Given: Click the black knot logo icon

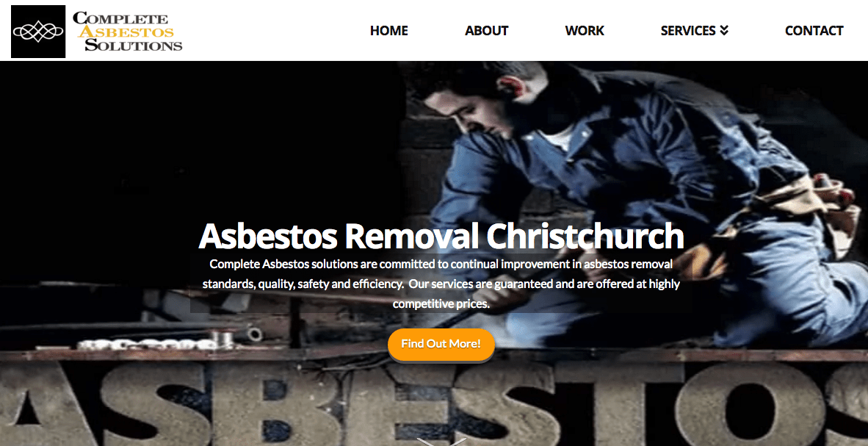Looking at the screenshot, I should [38, 32].
